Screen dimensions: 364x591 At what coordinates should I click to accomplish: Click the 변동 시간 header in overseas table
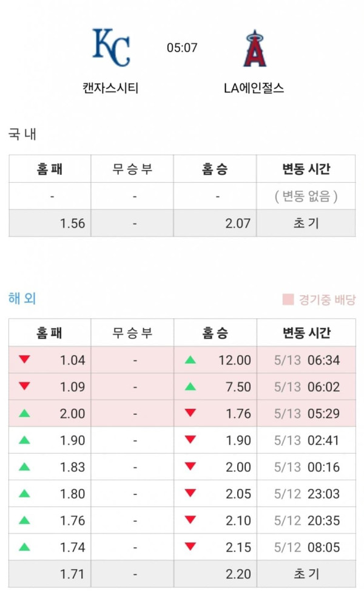click(x=306, y=333)
